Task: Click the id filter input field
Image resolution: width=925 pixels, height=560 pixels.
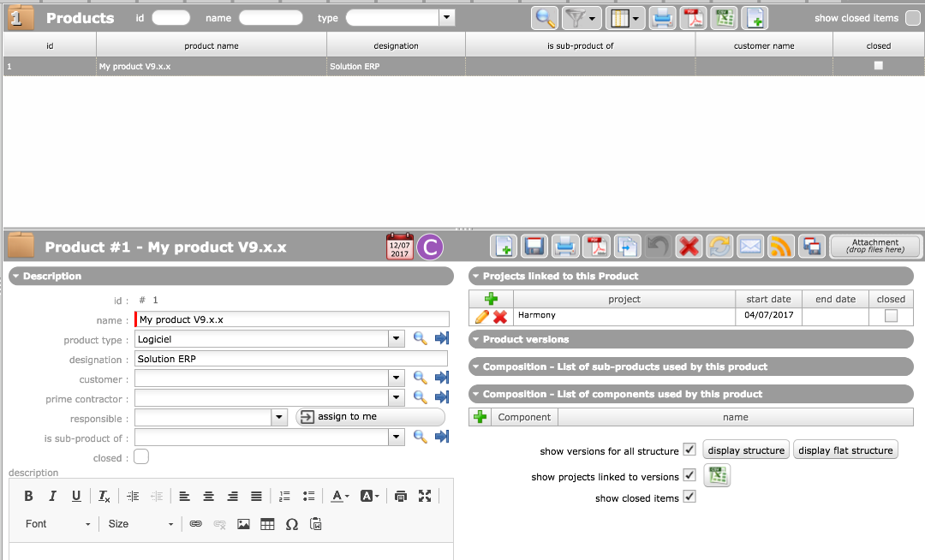Action: tap(171, 18)
